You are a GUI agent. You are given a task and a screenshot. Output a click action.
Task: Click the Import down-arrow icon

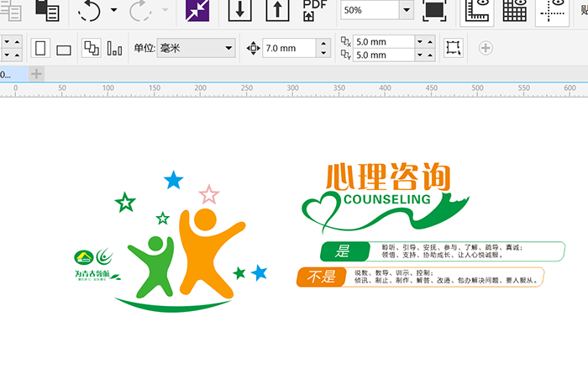[x=239, y=10]
